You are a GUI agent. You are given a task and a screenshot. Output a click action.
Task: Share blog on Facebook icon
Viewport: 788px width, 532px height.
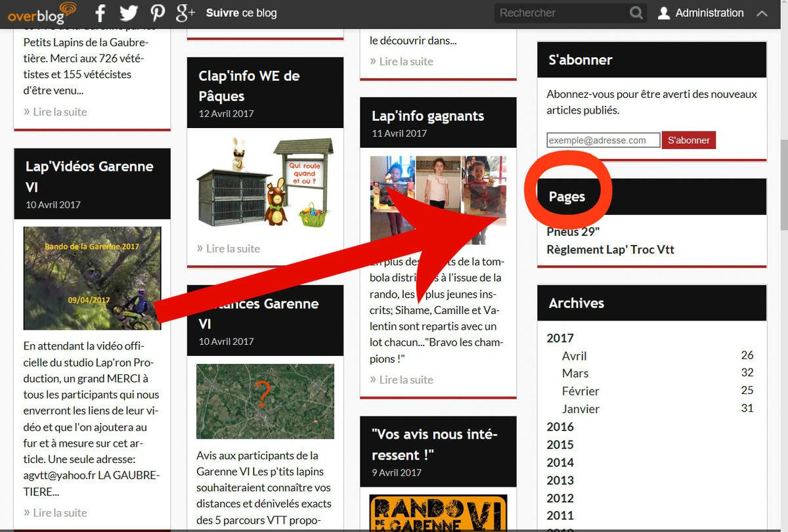pos(100,12)
